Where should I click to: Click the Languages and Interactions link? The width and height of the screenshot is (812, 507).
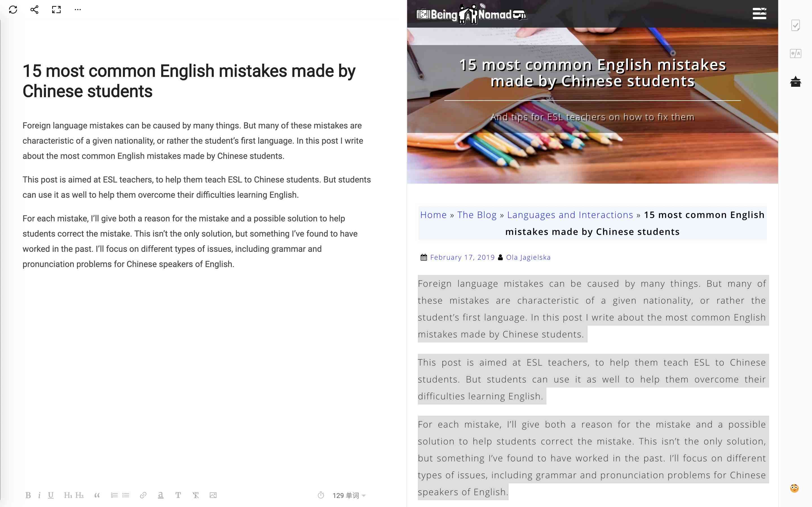tap(570, 214)
